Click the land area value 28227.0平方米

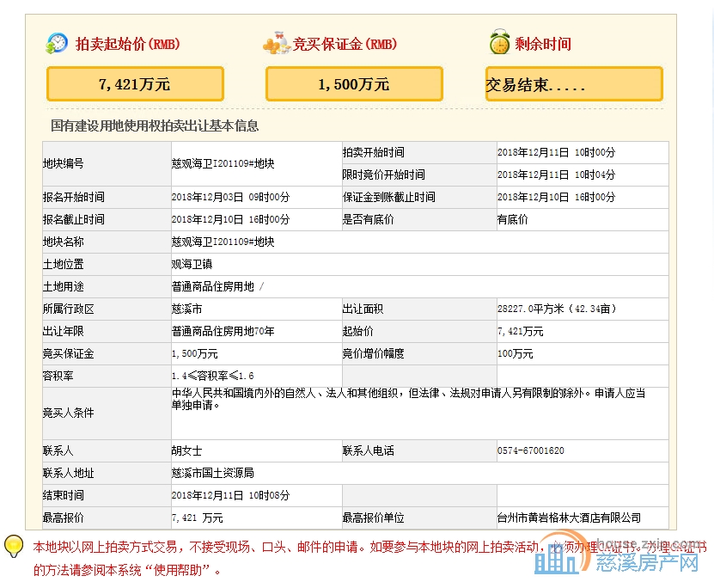pyautogui.click(x=557, y=309)
